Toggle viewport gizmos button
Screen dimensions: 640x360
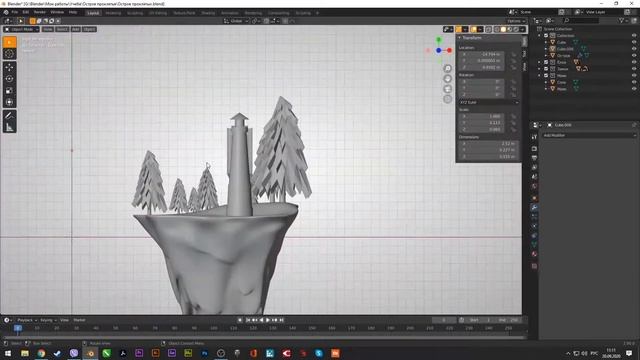point(459,29)
